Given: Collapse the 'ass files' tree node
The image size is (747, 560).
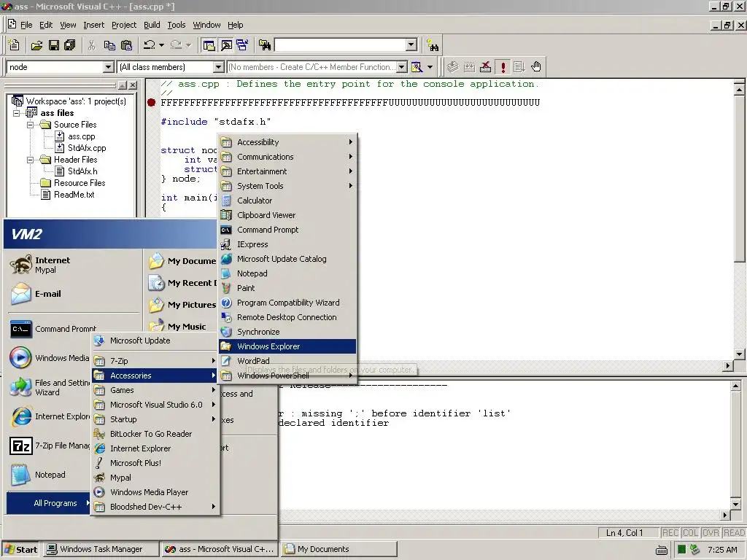Looking at the screenshot, I should (17, 113).
